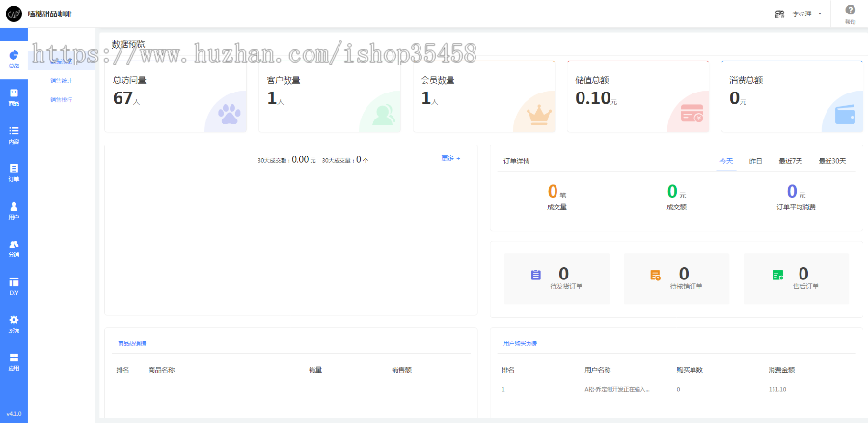Click the 商品名称 column header
The height and width of the screenshot is (423, 868).
click(162, 370)
